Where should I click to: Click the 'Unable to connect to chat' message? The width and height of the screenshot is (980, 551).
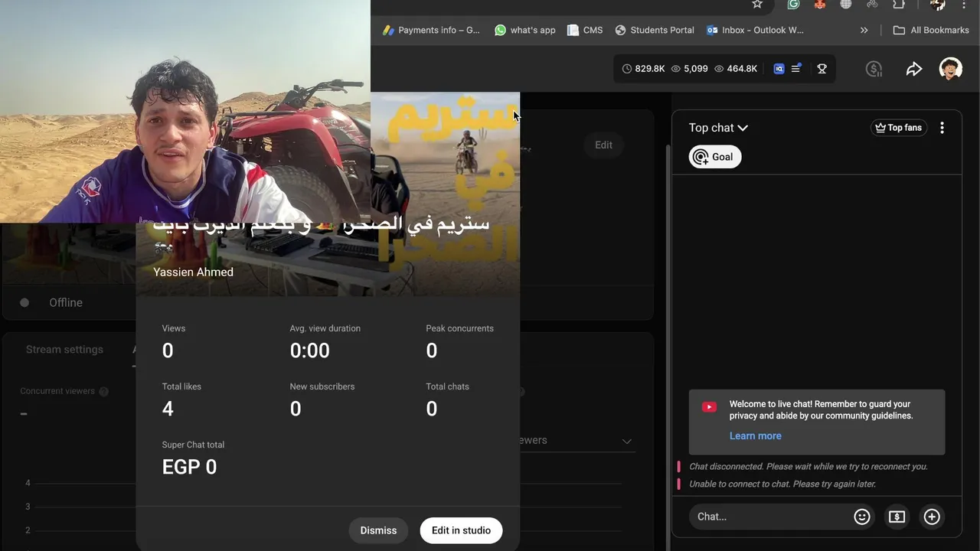tap(782, 484)
